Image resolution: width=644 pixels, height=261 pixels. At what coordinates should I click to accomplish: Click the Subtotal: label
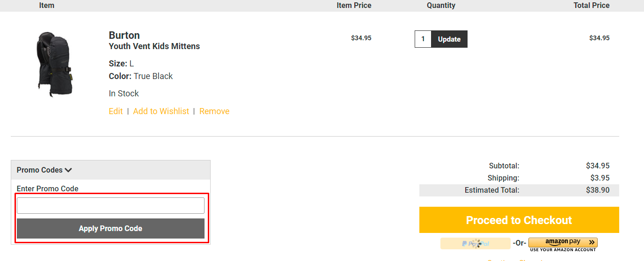coord(504,166)
